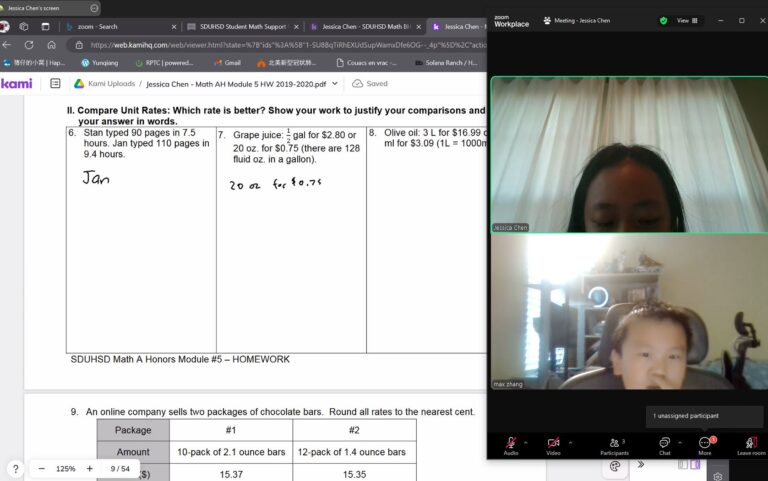Reload the page with the refresh icon
The width and height of the screenshot is (768, 481).
click(x=29, y=45)
